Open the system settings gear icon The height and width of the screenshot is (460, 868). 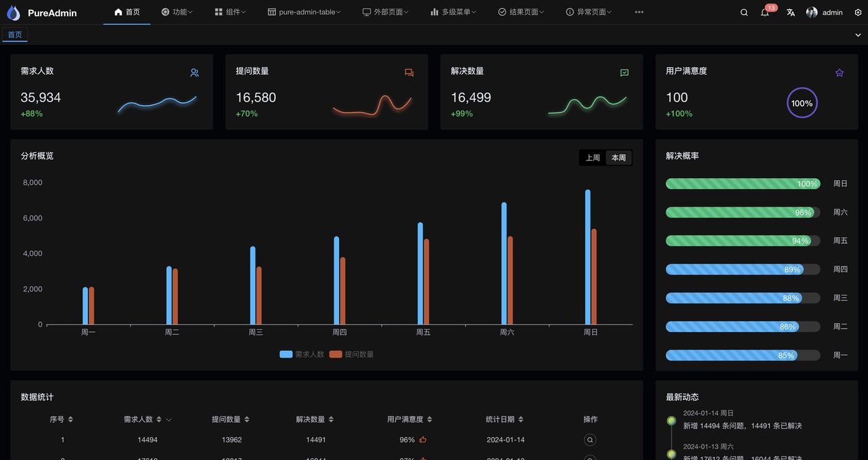pos(857,12)
